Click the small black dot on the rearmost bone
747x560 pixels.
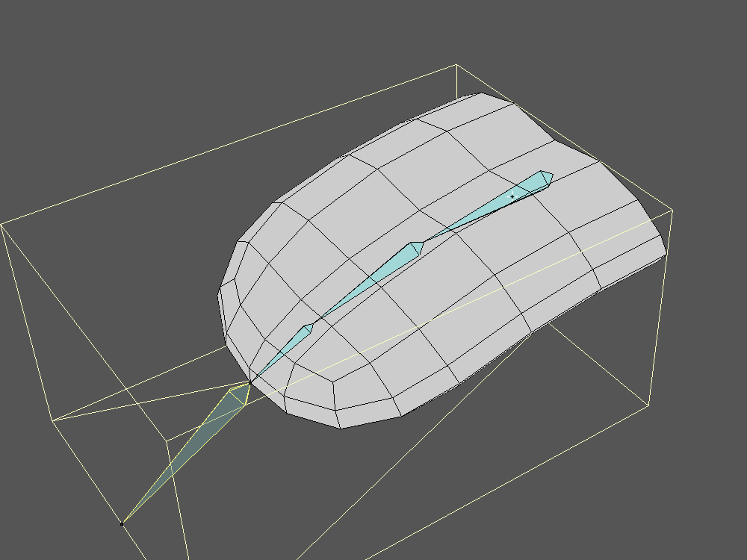pos(512,196)
